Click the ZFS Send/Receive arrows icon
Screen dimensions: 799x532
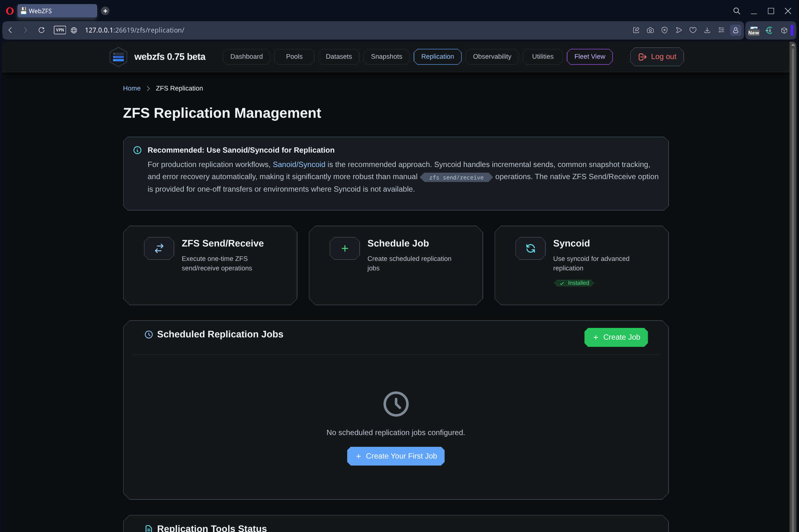click(x=159, y=248)
